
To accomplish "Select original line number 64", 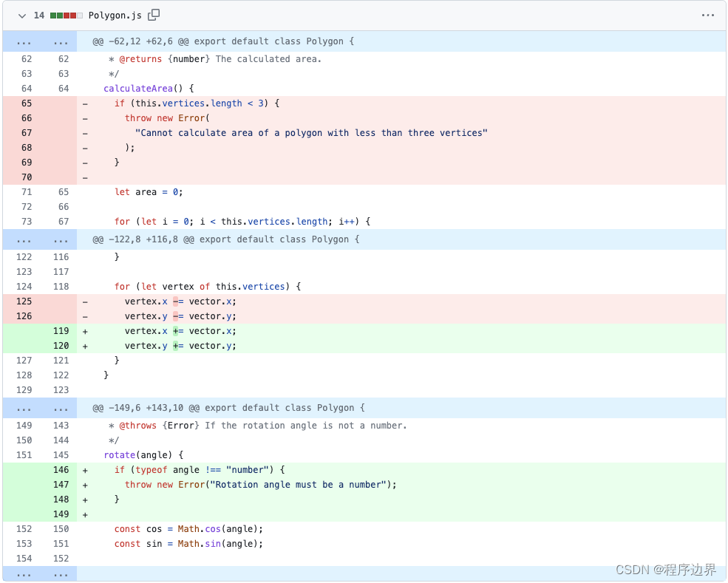I will [27, 89].
